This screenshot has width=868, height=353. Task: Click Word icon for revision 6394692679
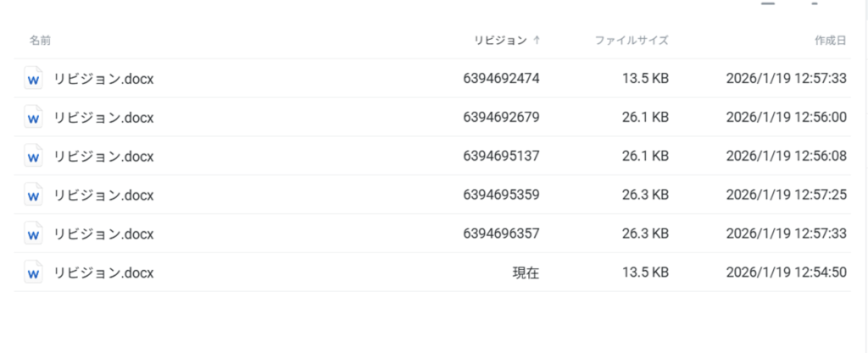(x=34, y=117)
